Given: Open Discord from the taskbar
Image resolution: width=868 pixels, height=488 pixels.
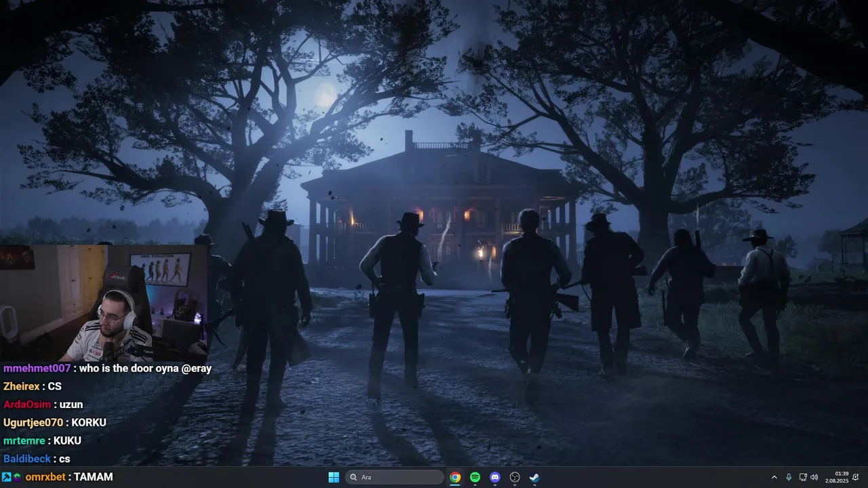Looking at the screenshot, I should 495,477.
